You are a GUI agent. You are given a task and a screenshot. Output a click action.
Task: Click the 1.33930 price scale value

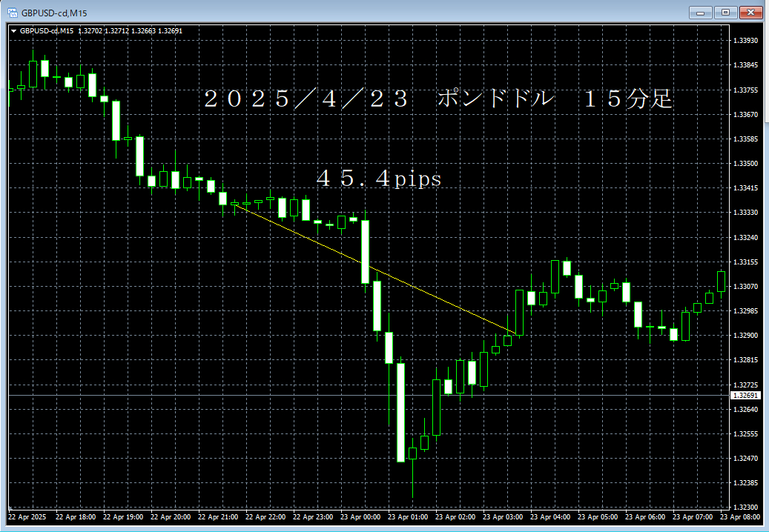pyautogui.click(x=745, y=41)
